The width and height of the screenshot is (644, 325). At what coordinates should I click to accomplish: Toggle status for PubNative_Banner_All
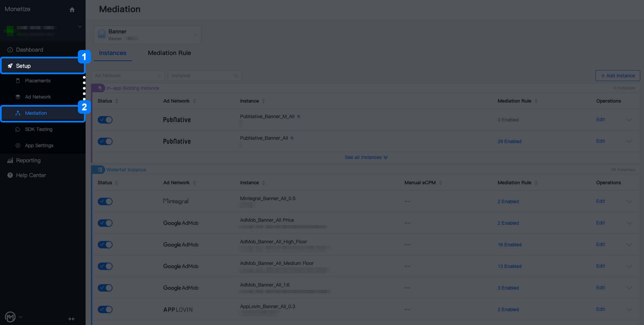105,141
